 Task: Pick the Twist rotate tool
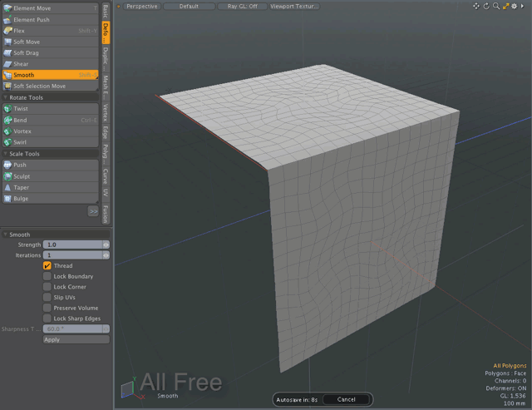[x=50, y=109]
